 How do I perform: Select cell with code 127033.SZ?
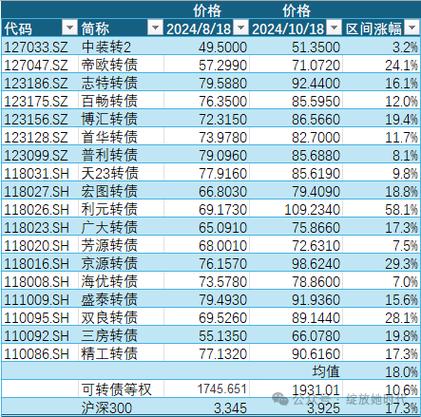click(40, 47)
